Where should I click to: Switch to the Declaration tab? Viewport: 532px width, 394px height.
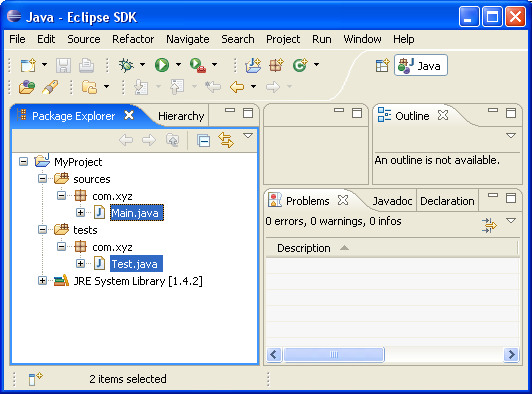coord(447,201)
